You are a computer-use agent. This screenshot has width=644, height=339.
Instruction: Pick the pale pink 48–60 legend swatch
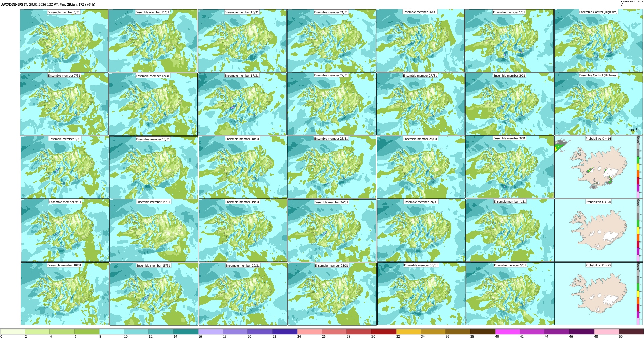tap(606, 332)
